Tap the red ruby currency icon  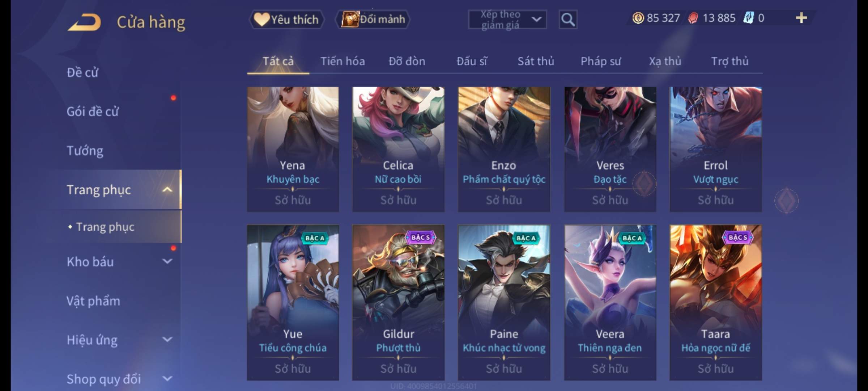coord(693,18)
